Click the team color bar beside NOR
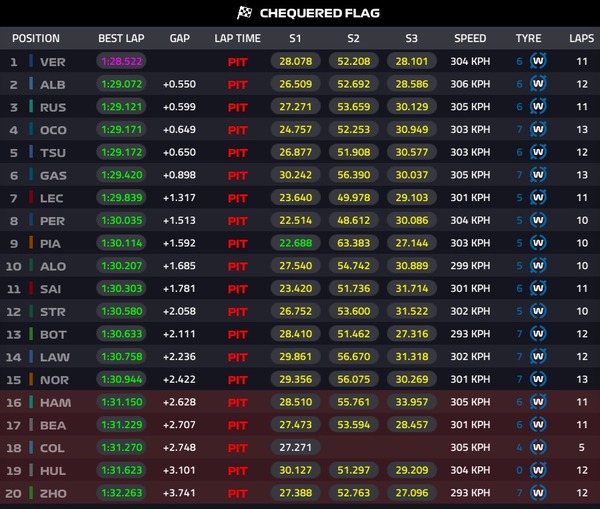 coord(31,379)
